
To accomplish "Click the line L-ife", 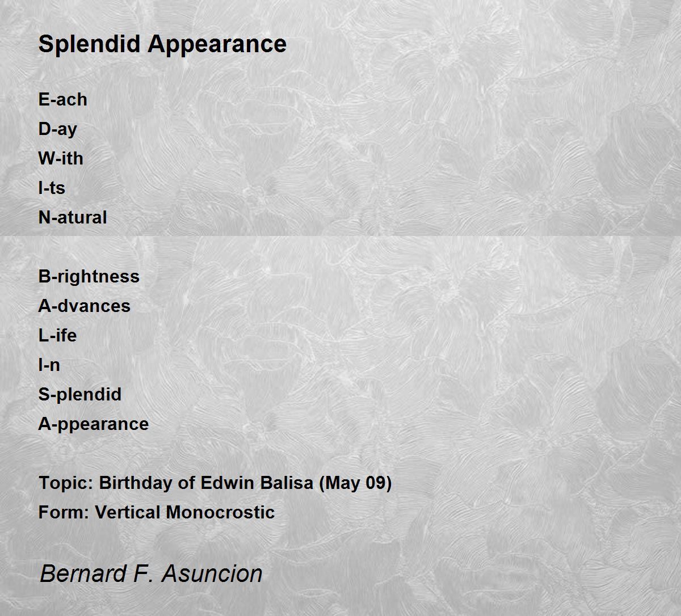I will [x=57, y=335].
